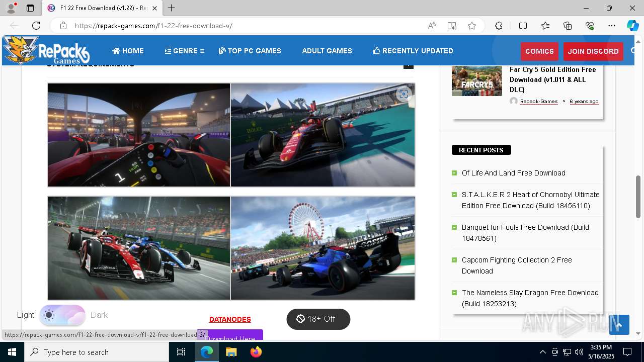644x362 pixels.
Task: Open the site search magnifier icon
Action: point(634,51)
